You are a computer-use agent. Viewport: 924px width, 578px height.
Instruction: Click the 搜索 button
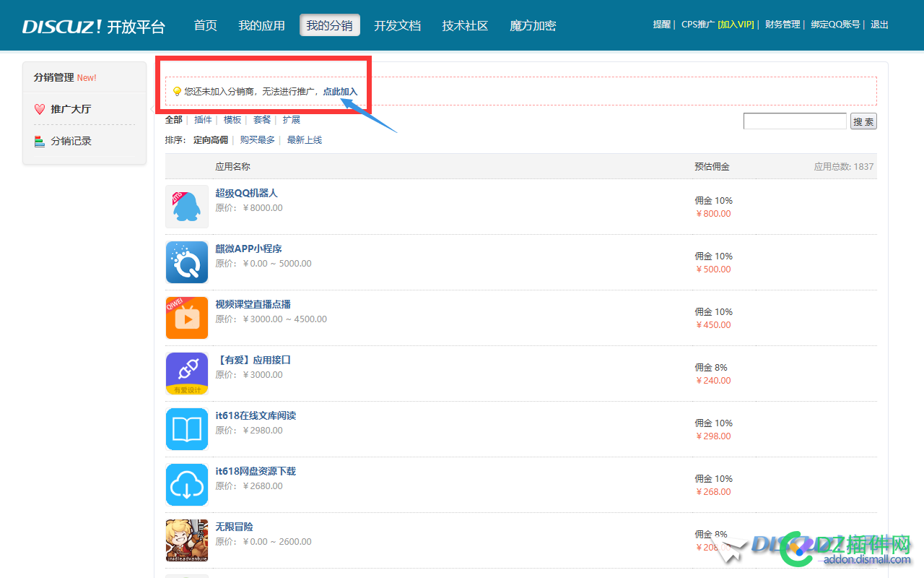tap(863, 121)
